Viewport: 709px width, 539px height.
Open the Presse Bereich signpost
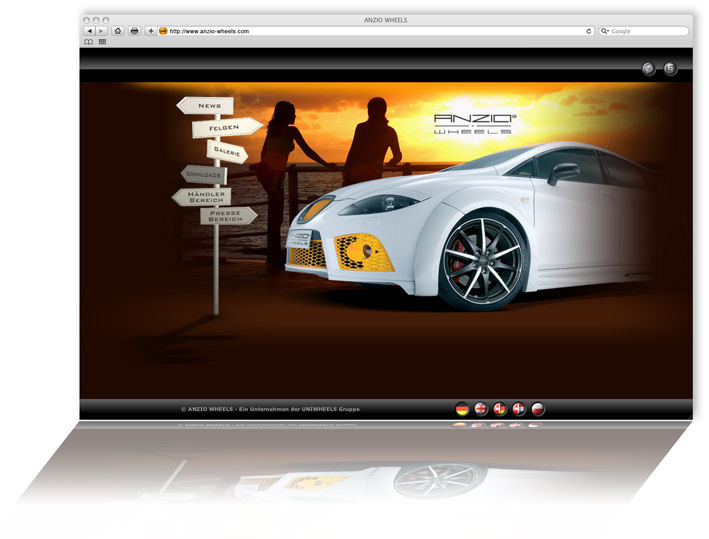(x=229, y=216)
